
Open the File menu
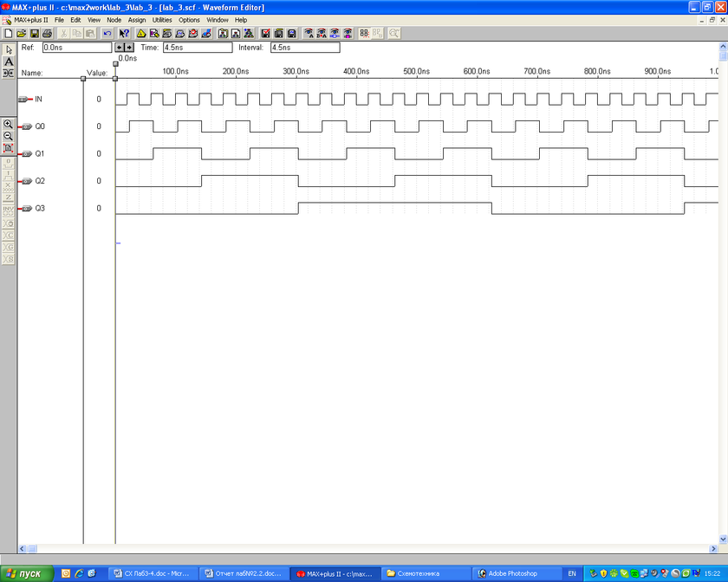point(60,20)
